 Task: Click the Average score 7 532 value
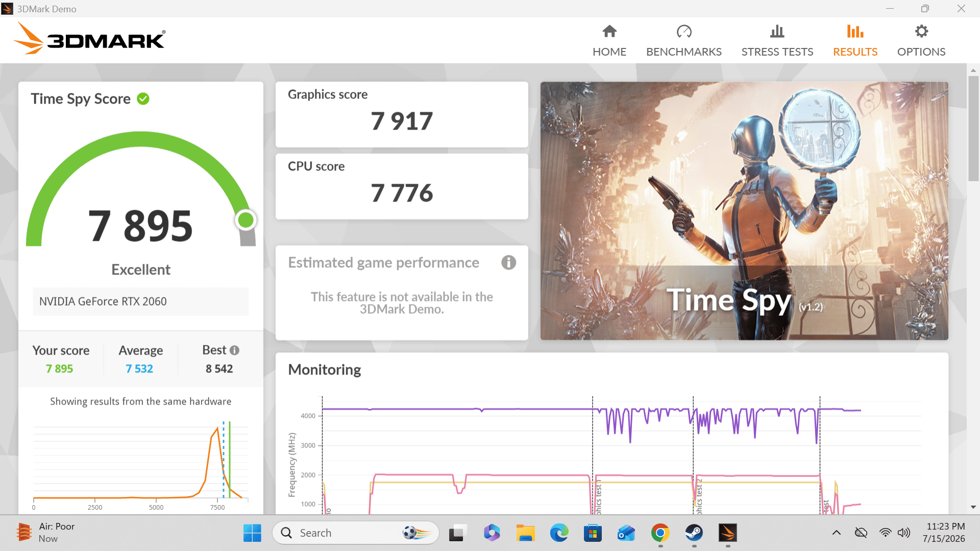(139, 368)
